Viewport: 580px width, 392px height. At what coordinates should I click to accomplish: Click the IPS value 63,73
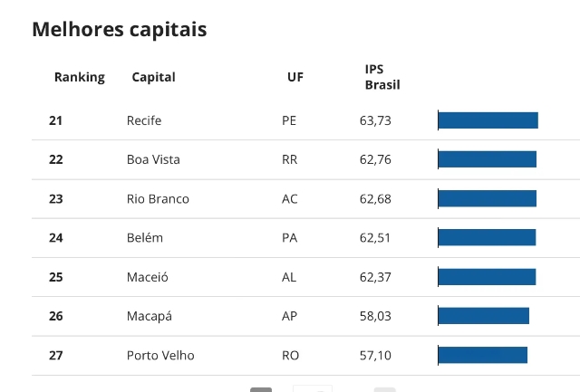pos(375,120)
